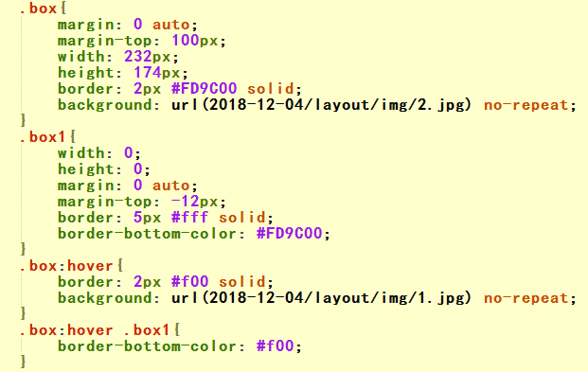Click border-bottom-color #FD9C00 value
Viewport: 588px width, 372px height.
289,234
